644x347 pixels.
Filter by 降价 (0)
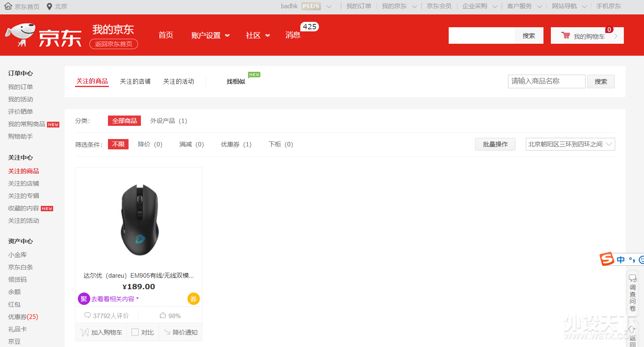click(150, 144)
